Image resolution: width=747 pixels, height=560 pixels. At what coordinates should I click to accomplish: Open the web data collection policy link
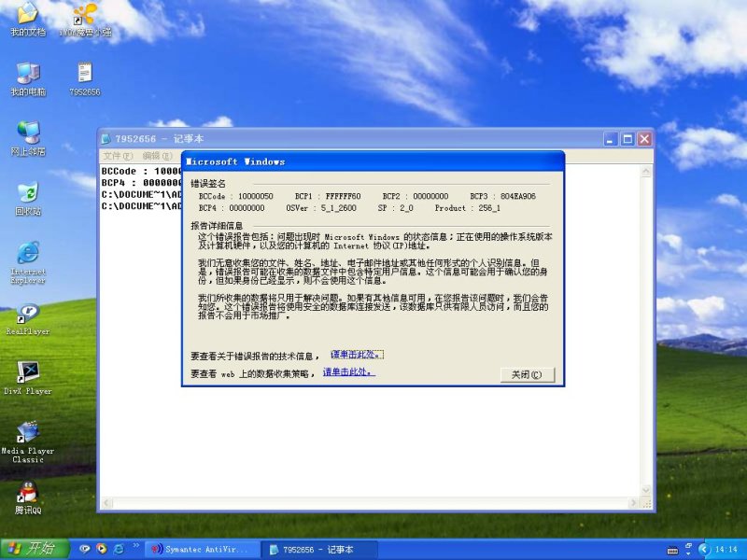[347, 371]
